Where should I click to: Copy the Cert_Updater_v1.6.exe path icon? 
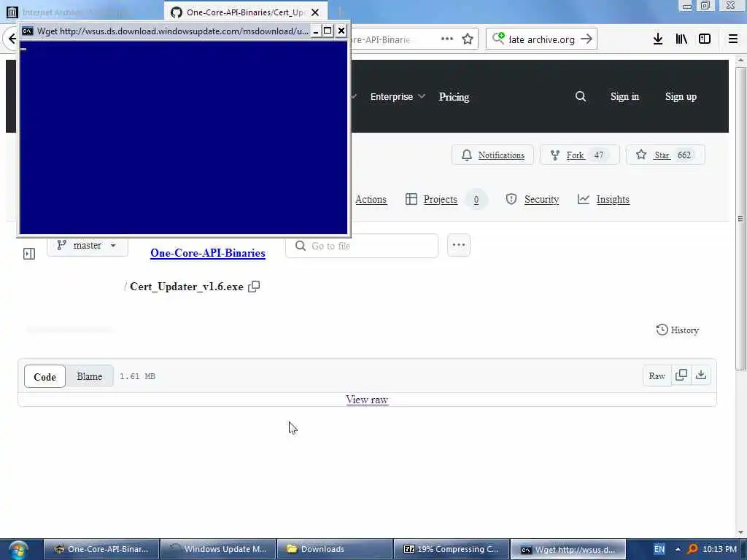tap(254, 286)
